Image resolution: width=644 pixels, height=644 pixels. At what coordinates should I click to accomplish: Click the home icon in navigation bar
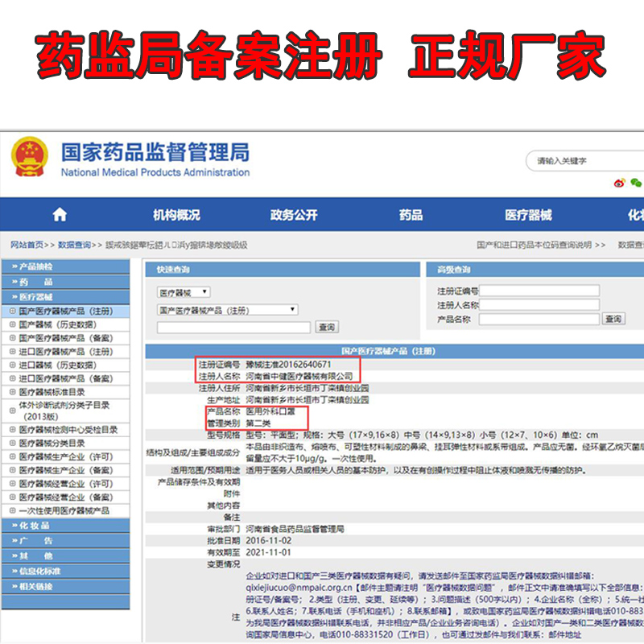[x=60, y=215]
